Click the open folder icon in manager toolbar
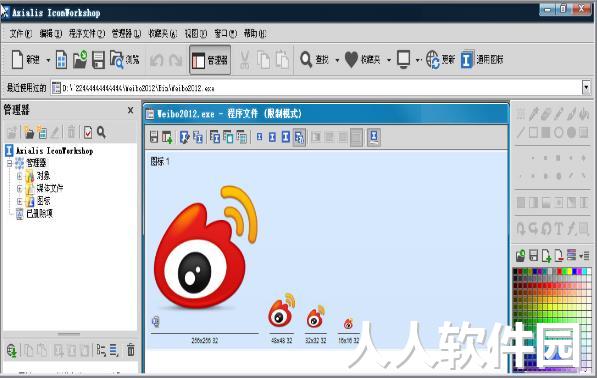 (x=29, y=132)
